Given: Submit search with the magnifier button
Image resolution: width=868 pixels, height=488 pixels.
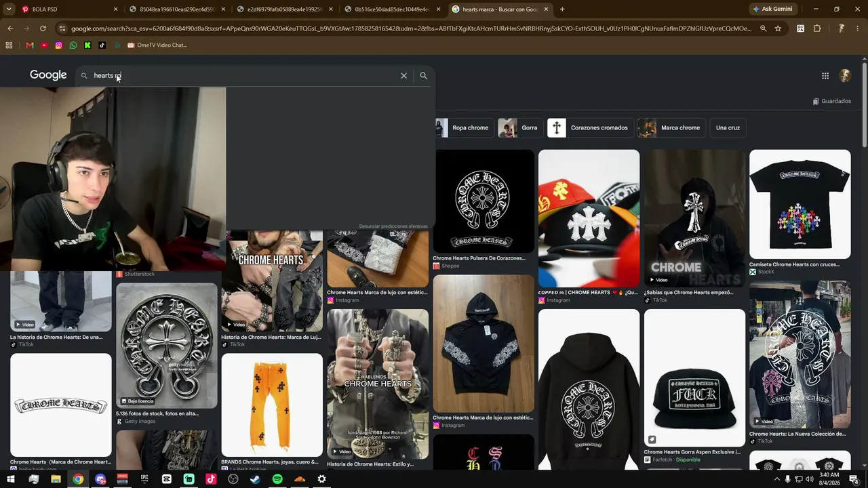Looking at the screenshot, I should point(423,76).
